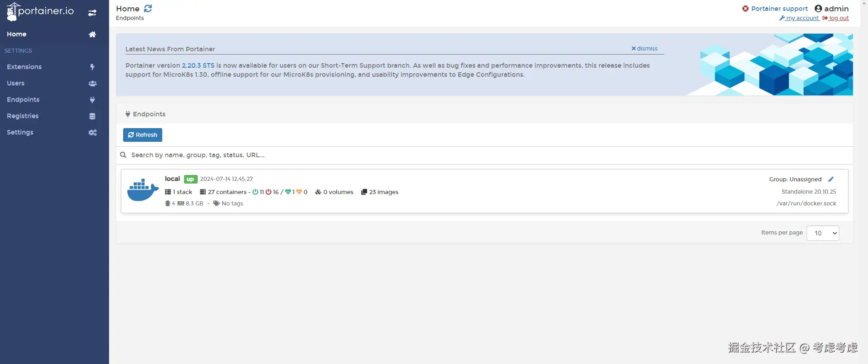Click the volumes cubes icon
Screen dimensions: 868x364
pyautogui.click(x=318, y=192)
